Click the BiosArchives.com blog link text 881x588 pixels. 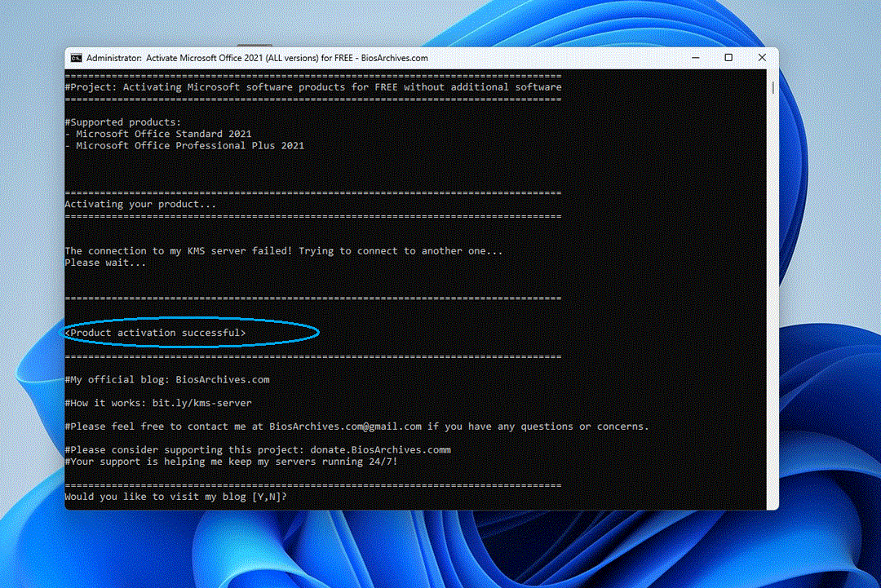coord(223,379)
